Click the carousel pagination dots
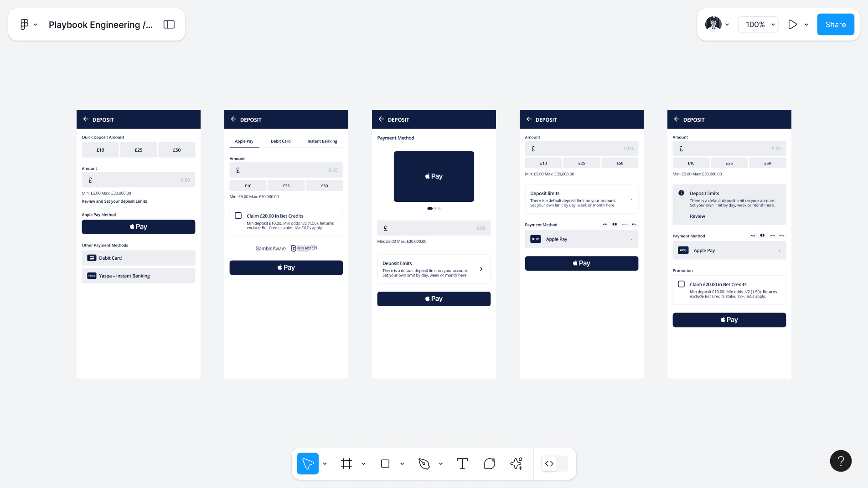Screen dimensions: 868x488 tap(434, 208)
